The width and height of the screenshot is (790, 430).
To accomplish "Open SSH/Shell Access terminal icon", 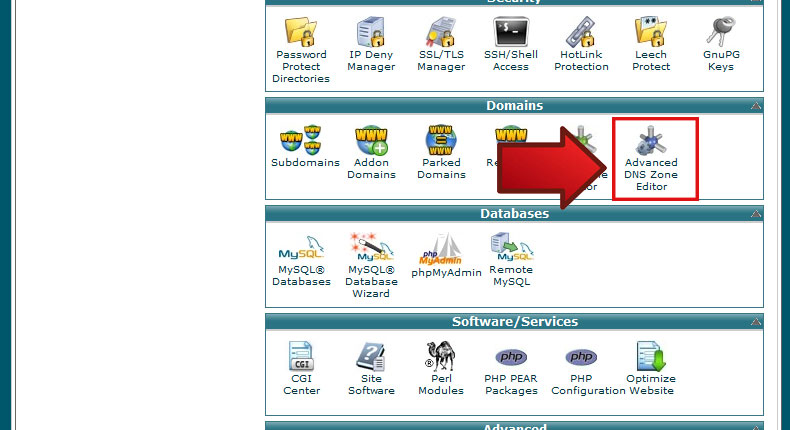I will (x=511, y=31).
